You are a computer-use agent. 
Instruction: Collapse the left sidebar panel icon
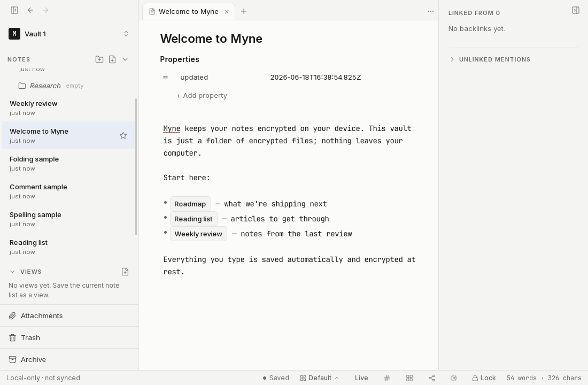[x=14, y=10]
